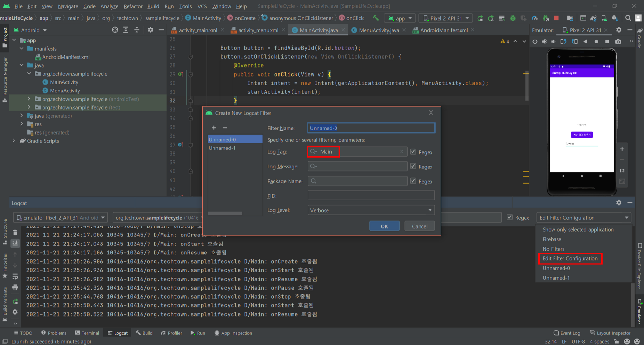The width and height of the screenshot is (644, 345).
Task: Switch to the AndroidManifest.xml tab
Action: (x=444, y=30)
